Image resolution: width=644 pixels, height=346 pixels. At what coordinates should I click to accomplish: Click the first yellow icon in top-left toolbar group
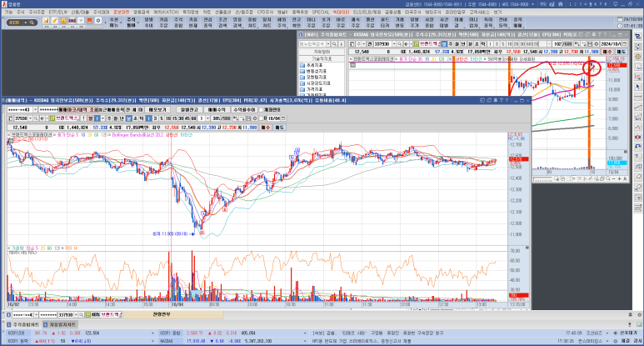point(46,21)
